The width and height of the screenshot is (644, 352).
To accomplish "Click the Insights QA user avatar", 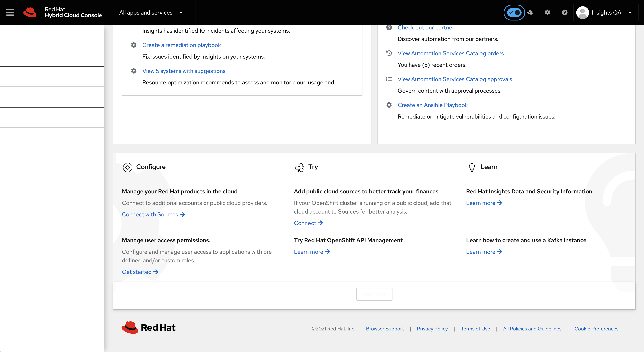I will tap(583, 13).
